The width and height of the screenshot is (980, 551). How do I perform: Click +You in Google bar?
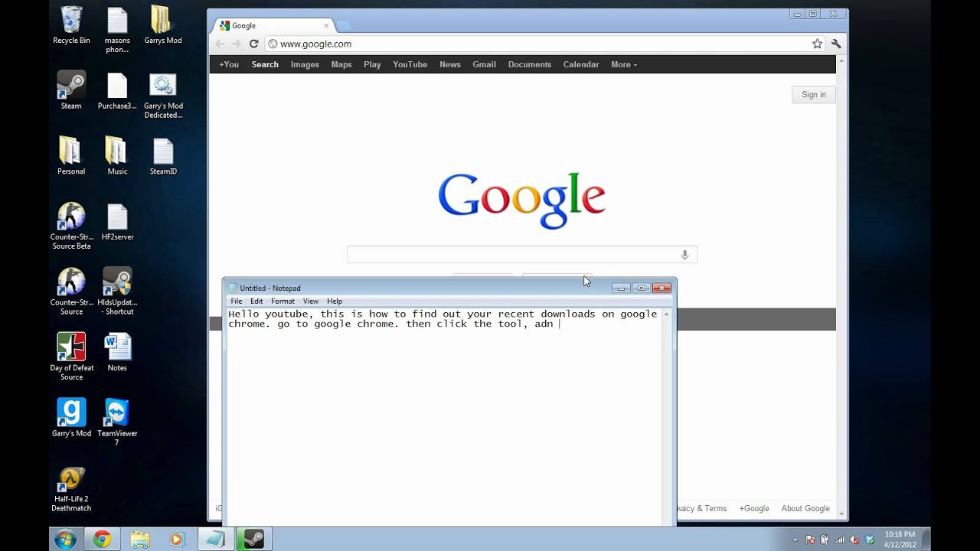(x=229, y=64)
